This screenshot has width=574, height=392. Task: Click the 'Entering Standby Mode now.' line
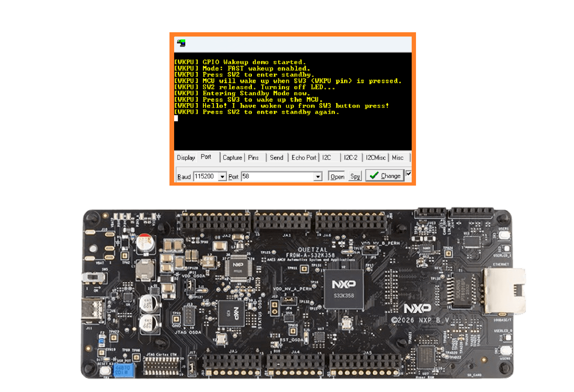point(242,94)
